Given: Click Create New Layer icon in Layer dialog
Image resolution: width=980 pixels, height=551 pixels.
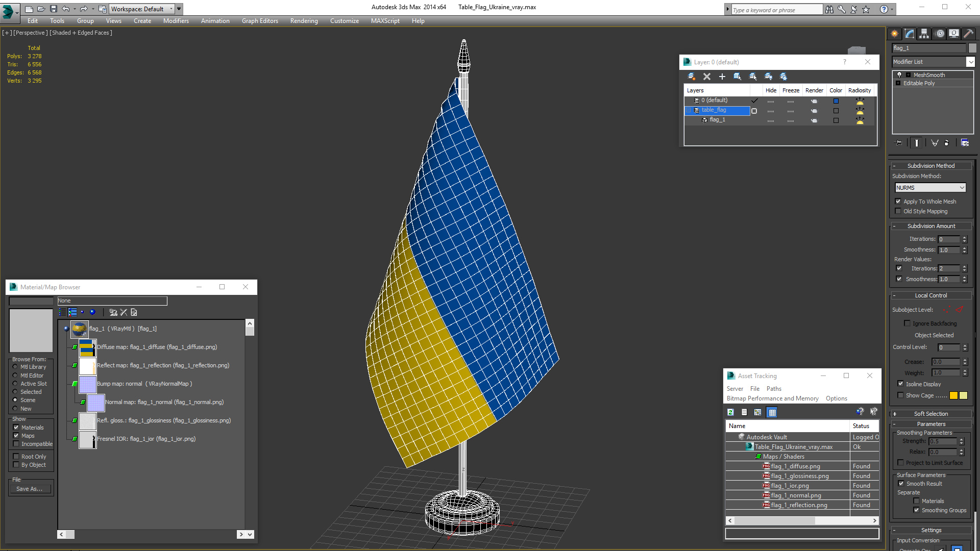Looking at the screenshot, I should [692, 77].
